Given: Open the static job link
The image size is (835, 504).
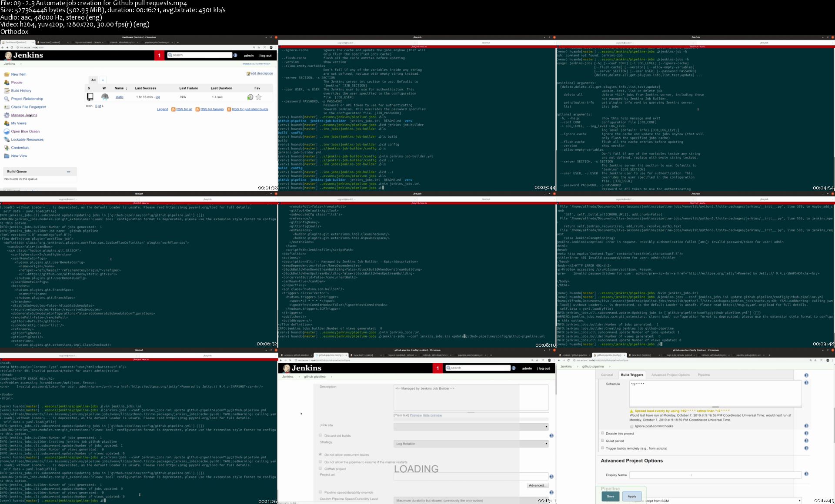Looking at the screenshot, I should (x=119, y=97).
